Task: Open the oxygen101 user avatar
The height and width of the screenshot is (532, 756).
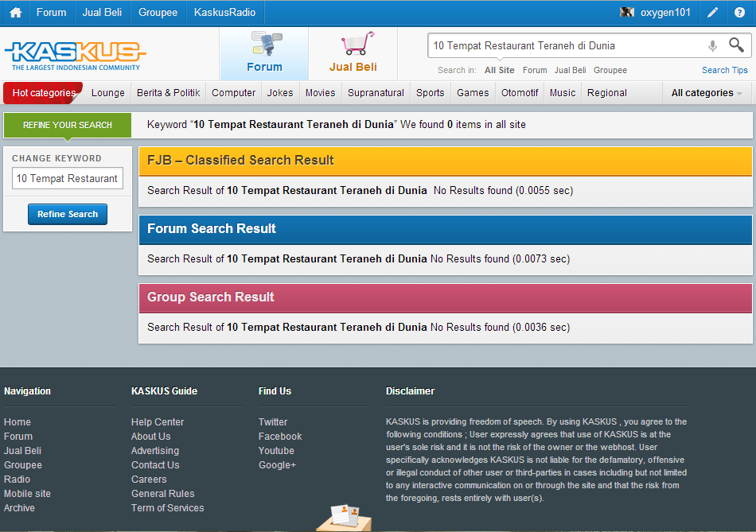Action: (x=627, y=13)
